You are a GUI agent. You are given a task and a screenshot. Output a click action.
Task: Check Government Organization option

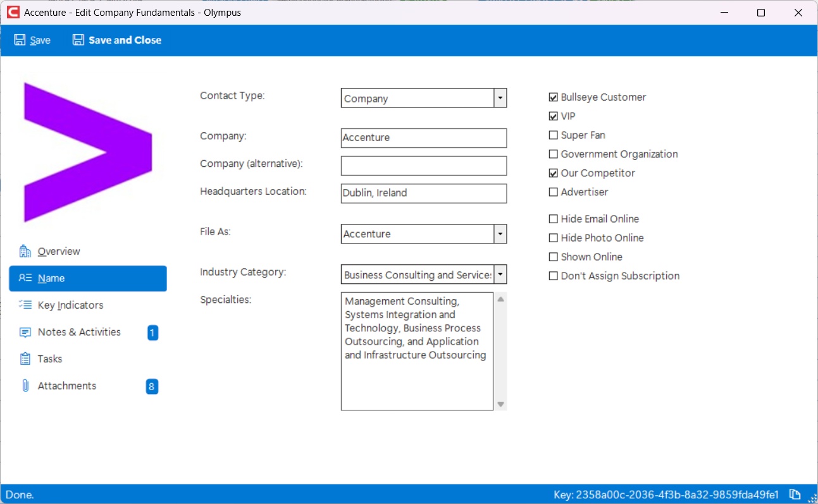554,154
